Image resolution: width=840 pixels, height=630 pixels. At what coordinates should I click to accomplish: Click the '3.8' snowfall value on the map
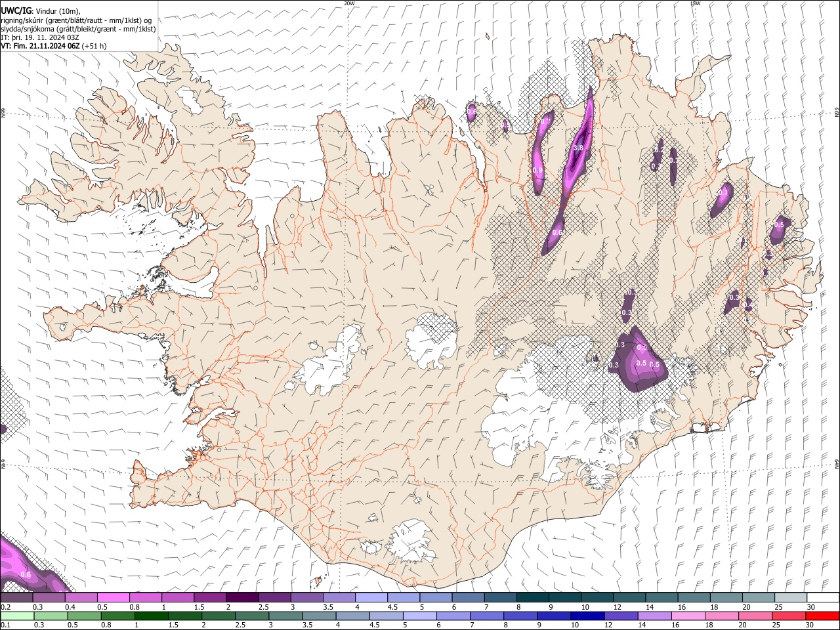pyautogui.click(x=578, y=148)
